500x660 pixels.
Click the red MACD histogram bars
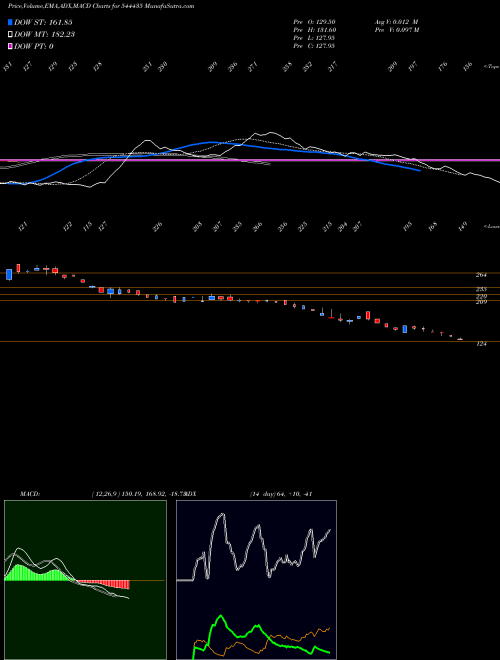[105, 584]
